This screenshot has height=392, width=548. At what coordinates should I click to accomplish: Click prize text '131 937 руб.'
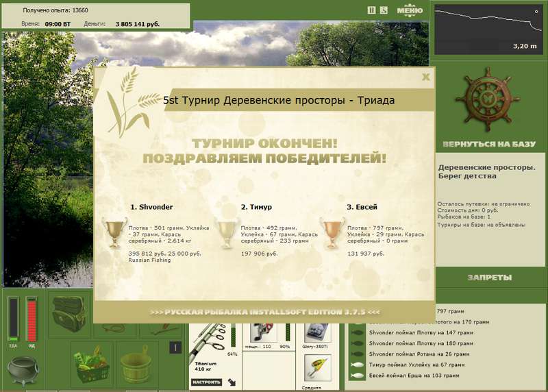pyautogui.click(x=365, y=254)
